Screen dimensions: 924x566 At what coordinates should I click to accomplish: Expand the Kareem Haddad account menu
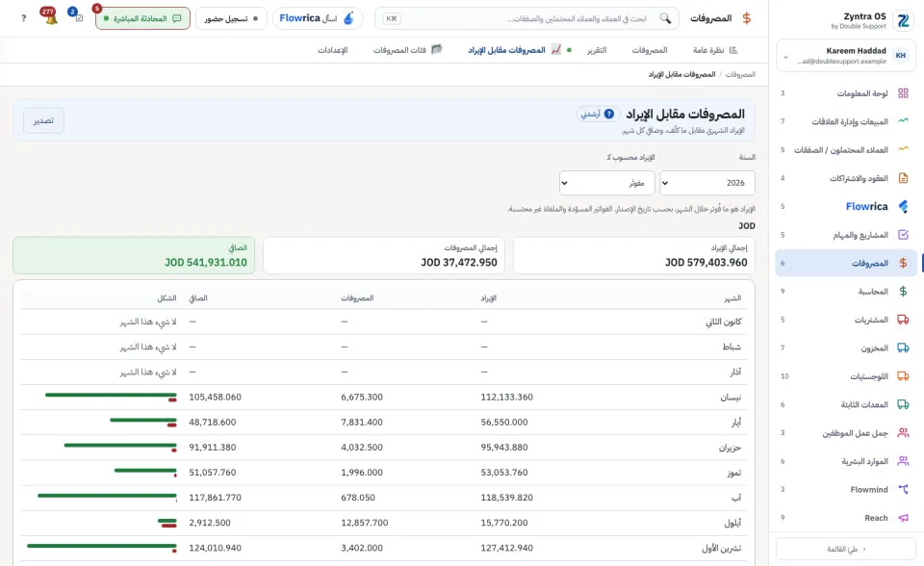point(846,56)
